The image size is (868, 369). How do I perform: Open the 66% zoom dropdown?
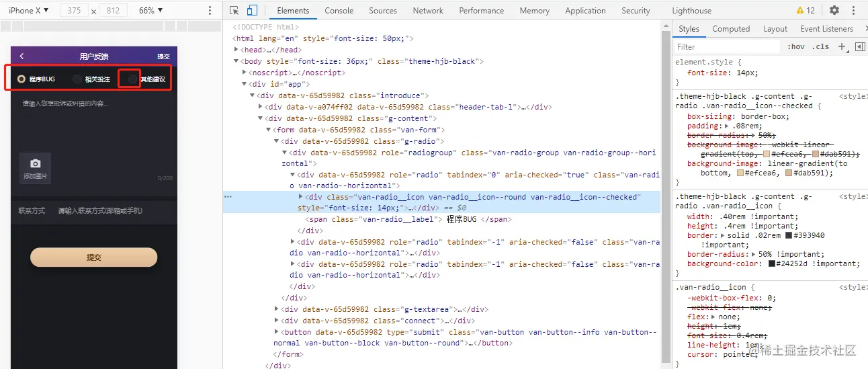tap(150, 10)
